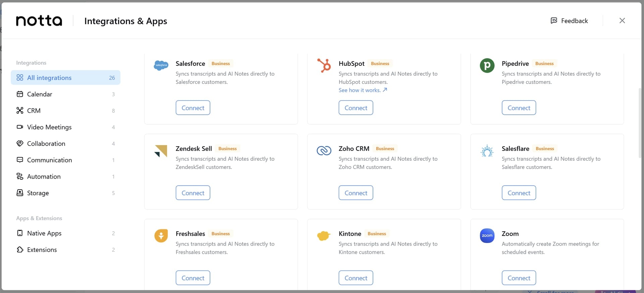644x293 pixels.
Task: Click the Kintone cloud logo icon
Action: (324, 236)
